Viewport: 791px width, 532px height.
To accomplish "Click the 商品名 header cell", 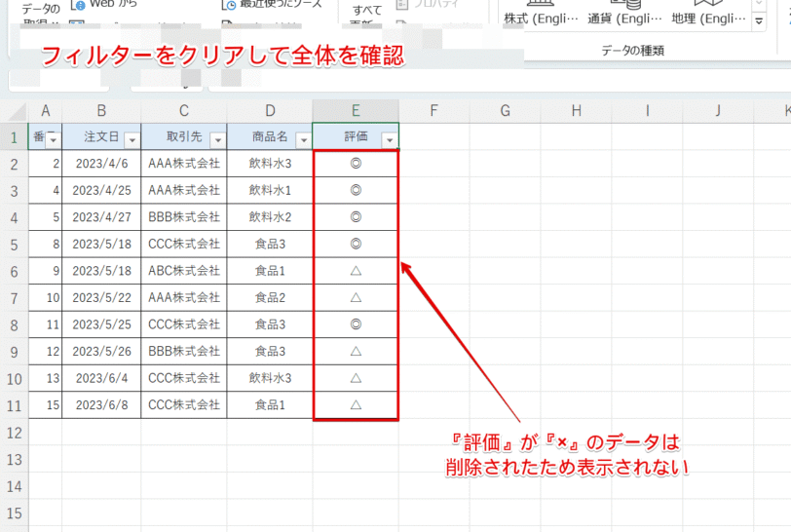I will pyautogui.click(x=270, y=136).
